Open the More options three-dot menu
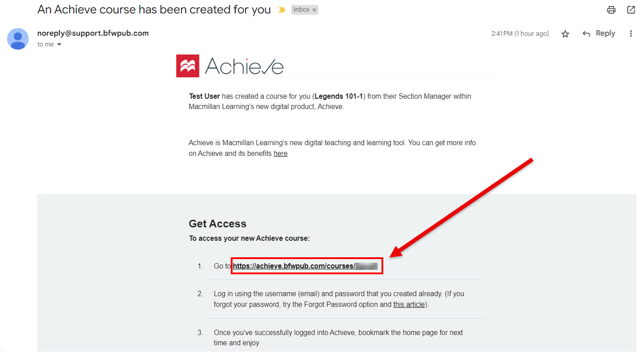This screenshot has height=352, width=644. click(631, 34)
